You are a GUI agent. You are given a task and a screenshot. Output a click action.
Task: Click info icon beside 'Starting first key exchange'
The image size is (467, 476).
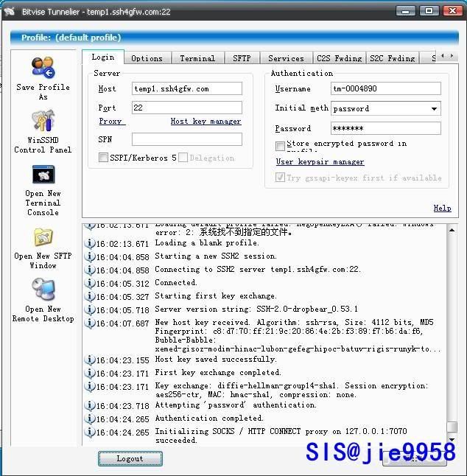(x=90, y=296)
